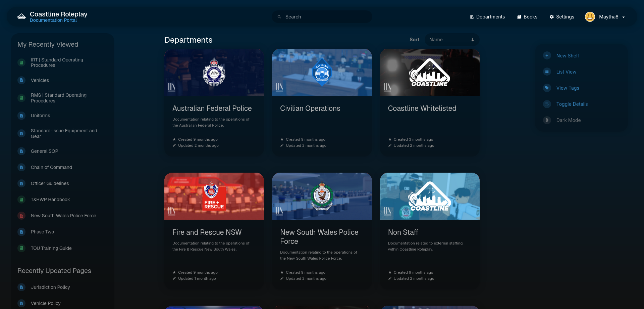Click the Uniforms page icon
Viewport: 644px width, 309px height.
pyautogui.click(x=21, y=116)
